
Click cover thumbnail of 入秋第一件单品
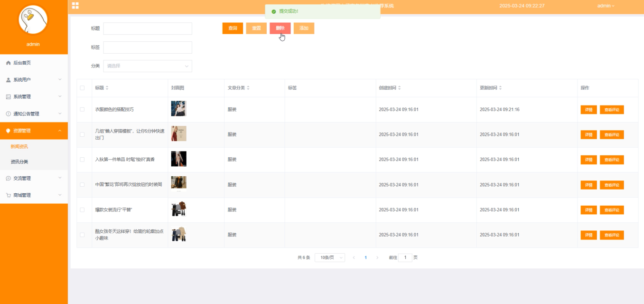(x=179, y=159)
